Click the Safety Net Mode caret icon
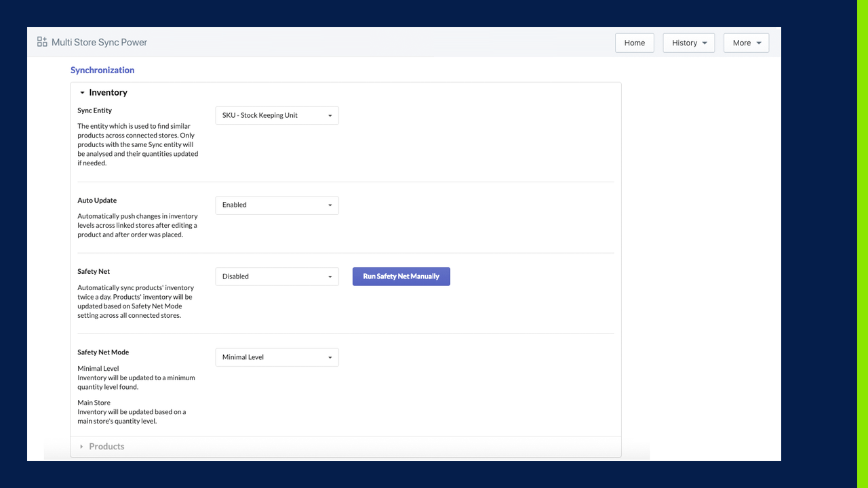This screenshot has width=868, height=488. pos(330,357)
